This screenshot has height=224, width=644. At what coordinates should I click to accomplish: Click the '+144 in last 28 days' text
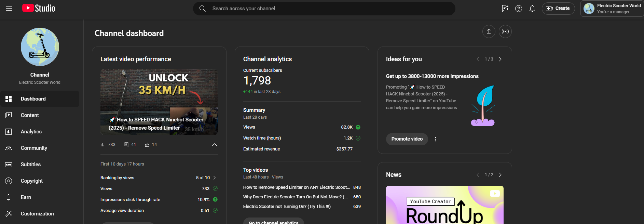point(262,92)
